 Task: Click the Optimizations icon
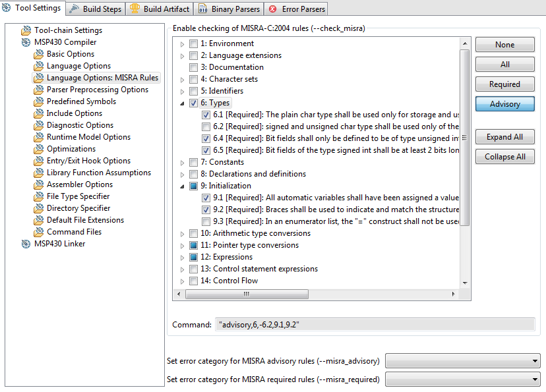(39, 149)
